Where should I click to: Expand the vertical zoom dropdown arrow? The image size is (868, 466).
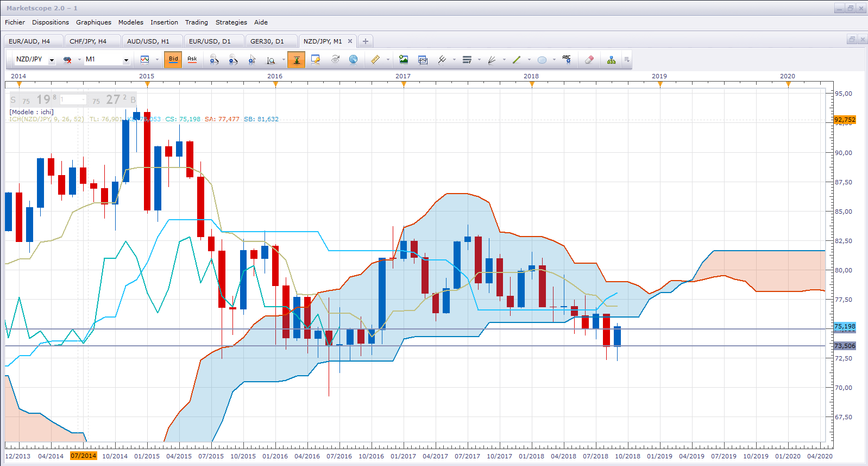(x=284, y=60)
